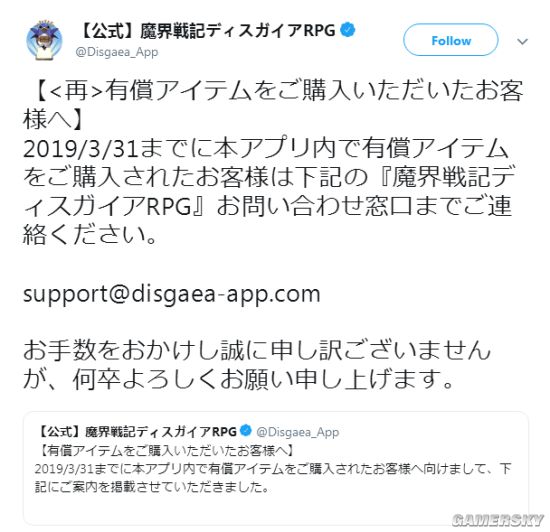
Task: Click the blue verified badge beside header name
Action: [x=348, y=30]
